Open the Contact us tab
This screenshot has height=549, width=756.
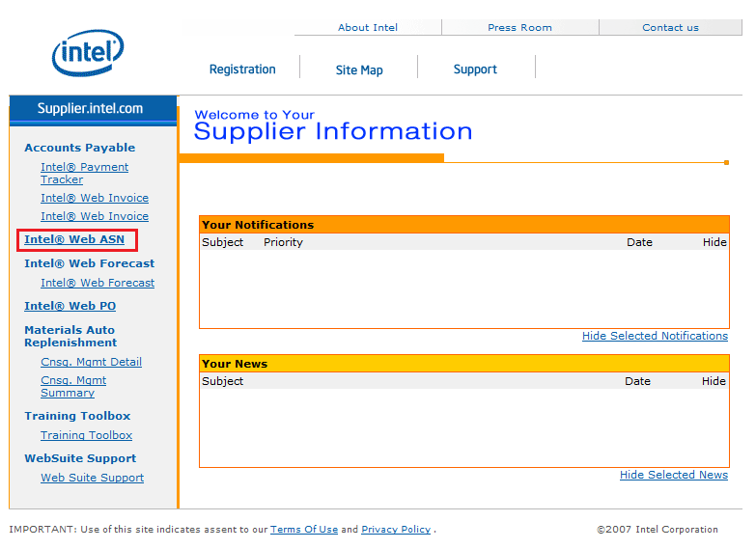pyautogui.click(x=670, y=27)
